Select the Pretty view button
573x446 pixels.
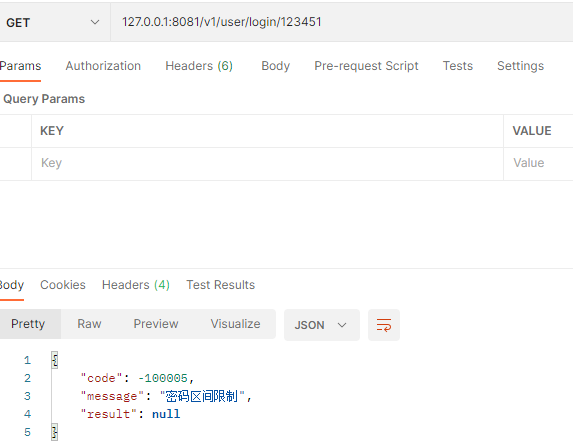(x=30, y=324)
